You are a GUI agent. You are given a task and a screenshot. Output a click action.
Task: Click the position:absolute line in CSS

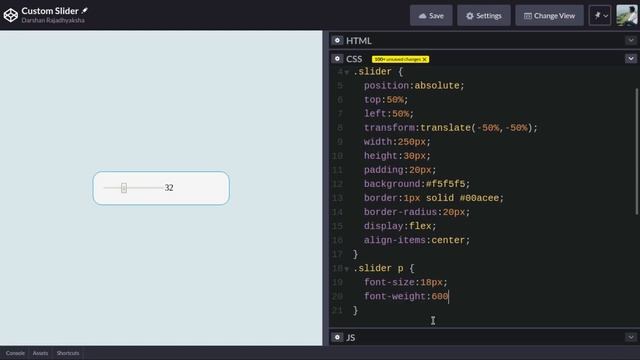pos(414,86)
